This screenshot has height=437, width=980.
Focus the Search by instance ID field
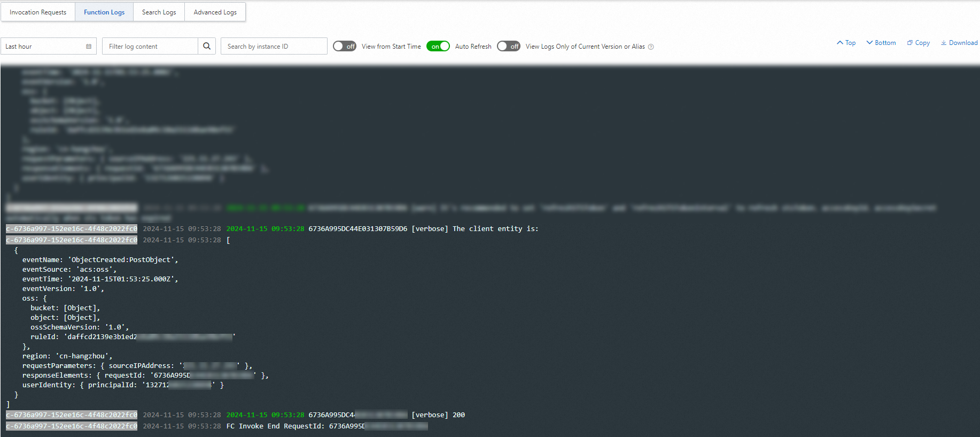[x=274, y=47]
